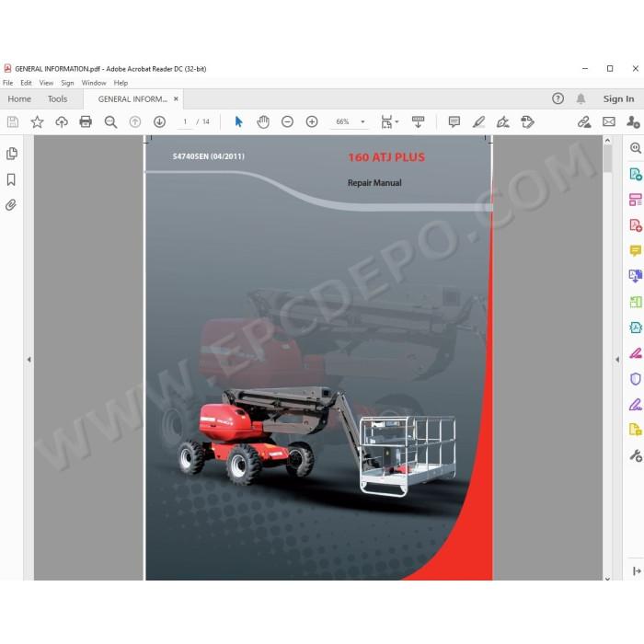Open the Window menu
Screen dimensions: 644x644
(x=94, y=83)
